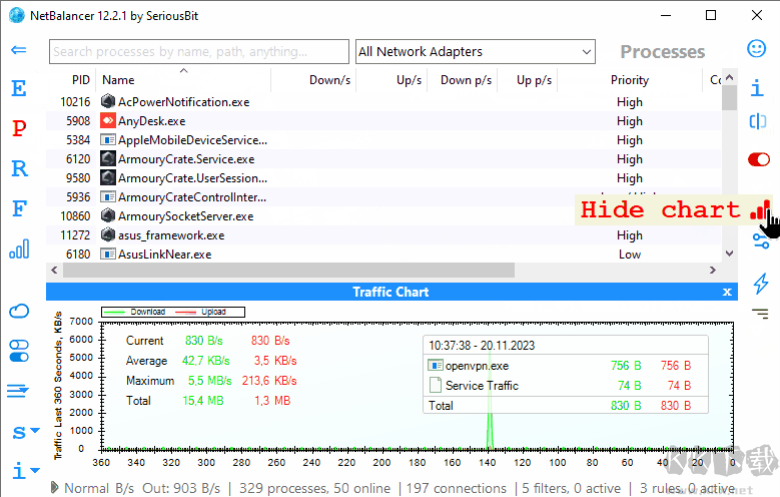Open the E sidebar icon
The height and width of the screenshot is (497, 780).
(19, 89)
